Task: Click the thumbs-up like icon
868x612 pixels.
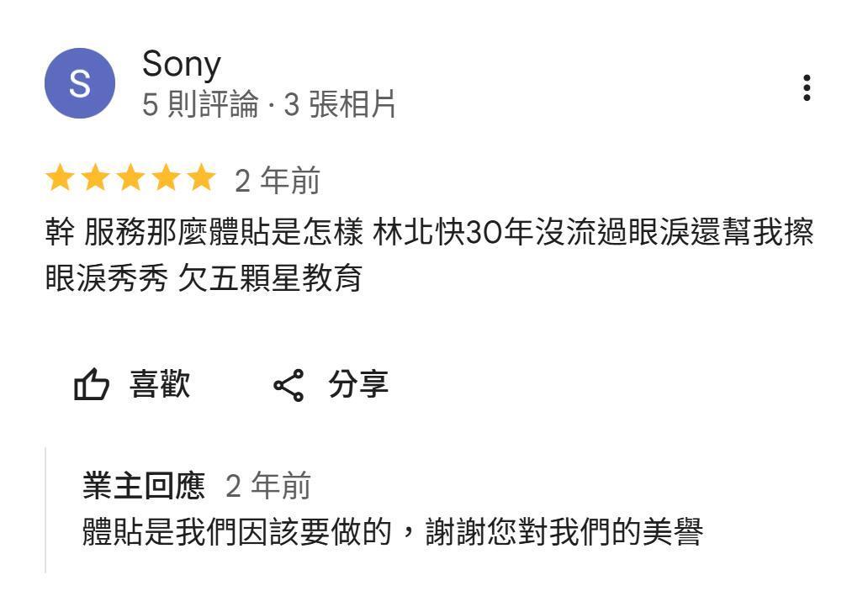Action: click(x=92, y=386)
